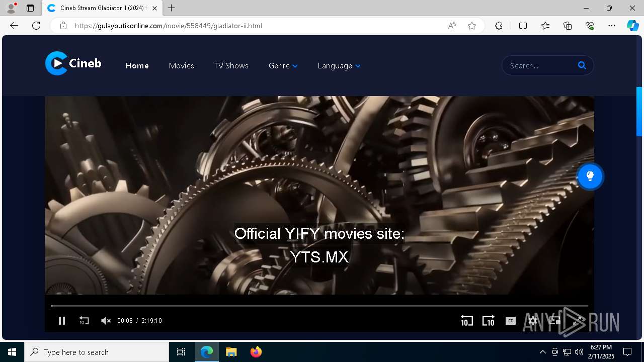Screen dimensions: 644x362
Task: Open volume control in system tray
Action: [579, 352]
